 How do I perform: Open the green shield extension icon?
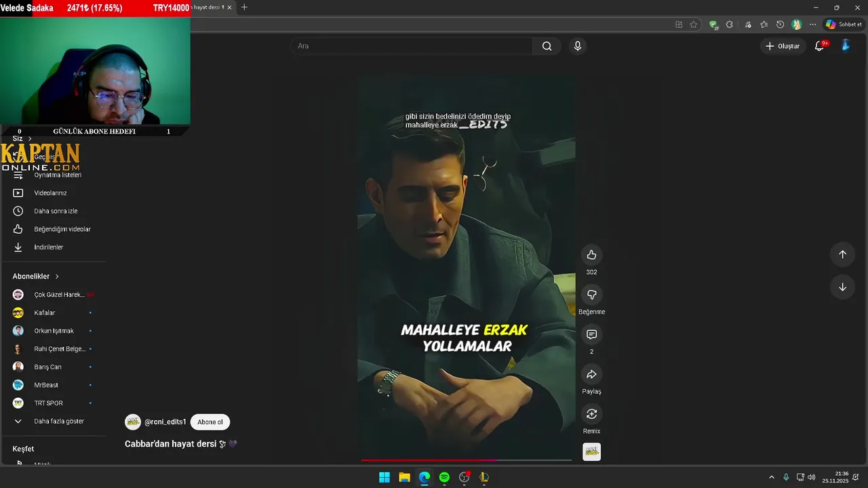(713, 24)
